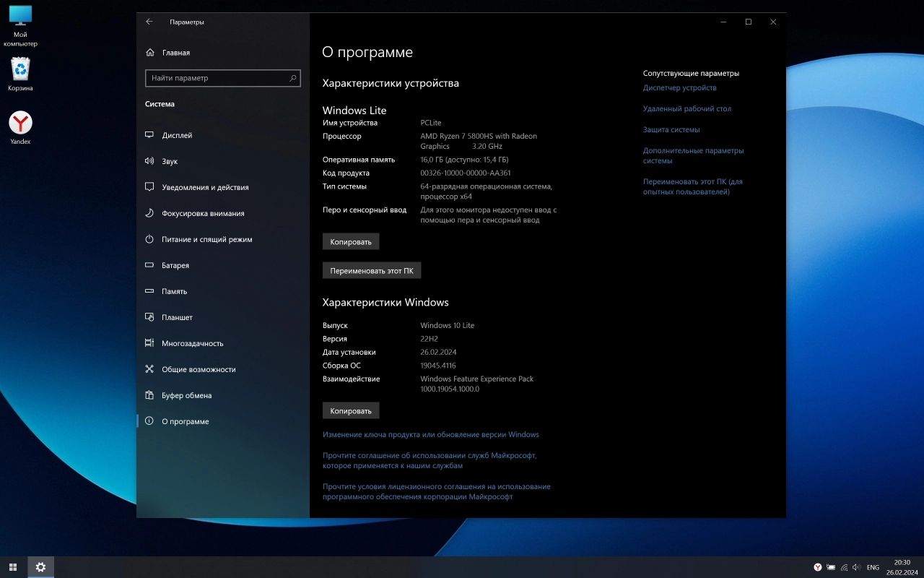924x578 pixels.
Task: Open Батарея via its sidebar battery icon
Action: coord(149,265)
